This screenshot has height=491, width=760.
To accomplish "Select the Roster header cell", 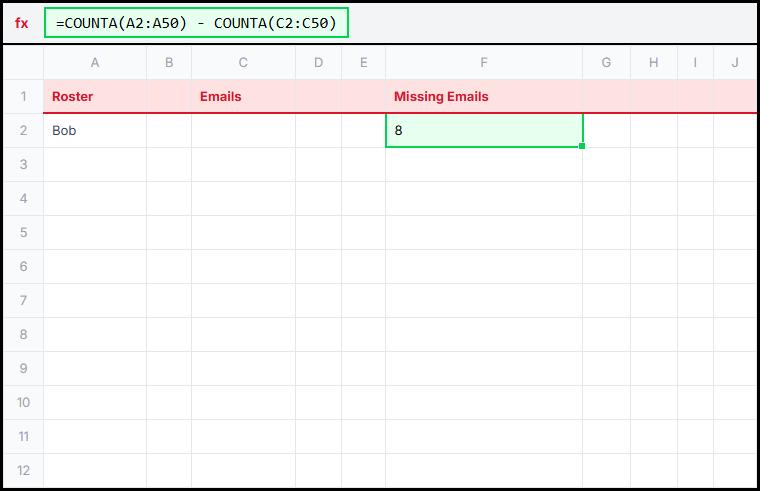I will 95,97.
